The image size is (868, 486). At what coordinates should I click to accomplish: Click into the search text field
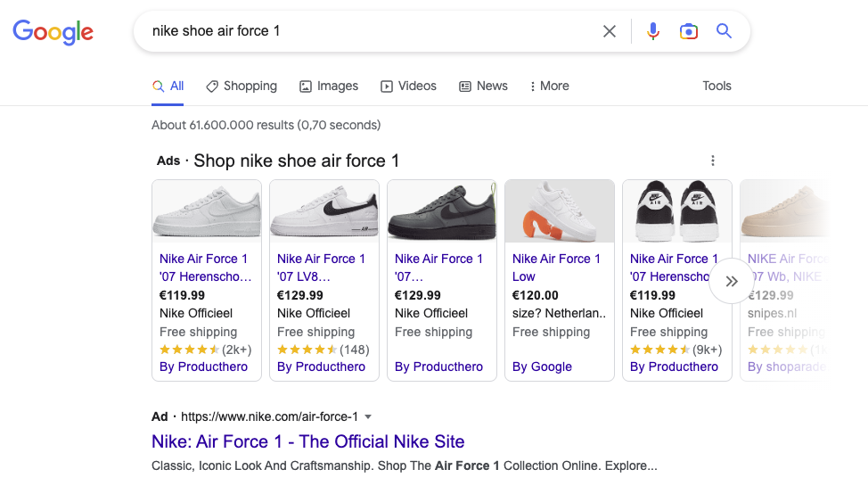pos(365,31)
